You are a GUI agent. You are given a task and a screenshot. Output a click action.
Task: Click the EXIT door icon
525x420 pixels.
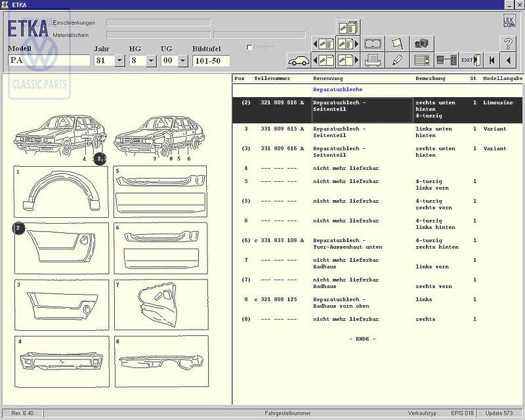tap(471, 60)
